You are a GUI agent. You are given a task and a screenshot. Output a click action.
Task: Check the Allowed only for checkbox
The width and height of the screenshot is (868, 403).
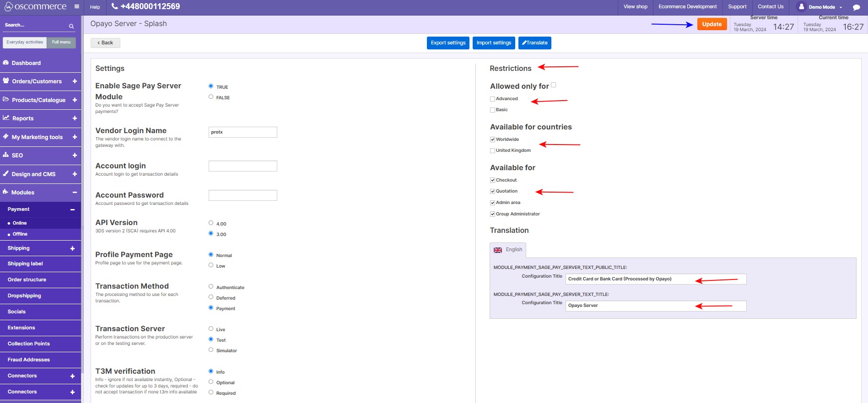pyautogui.click(x=554, y=85)
